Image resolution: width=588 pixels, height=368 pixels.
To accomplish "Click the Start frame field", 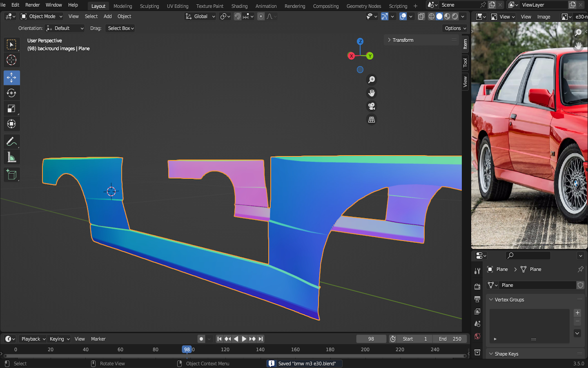I will (x=415, y=339).
